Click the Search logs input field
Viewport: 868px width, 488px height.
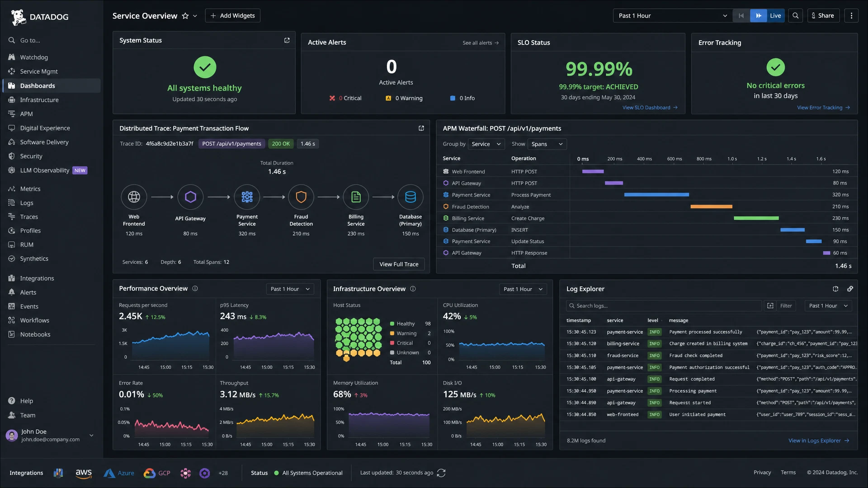[x=664, y=306]
